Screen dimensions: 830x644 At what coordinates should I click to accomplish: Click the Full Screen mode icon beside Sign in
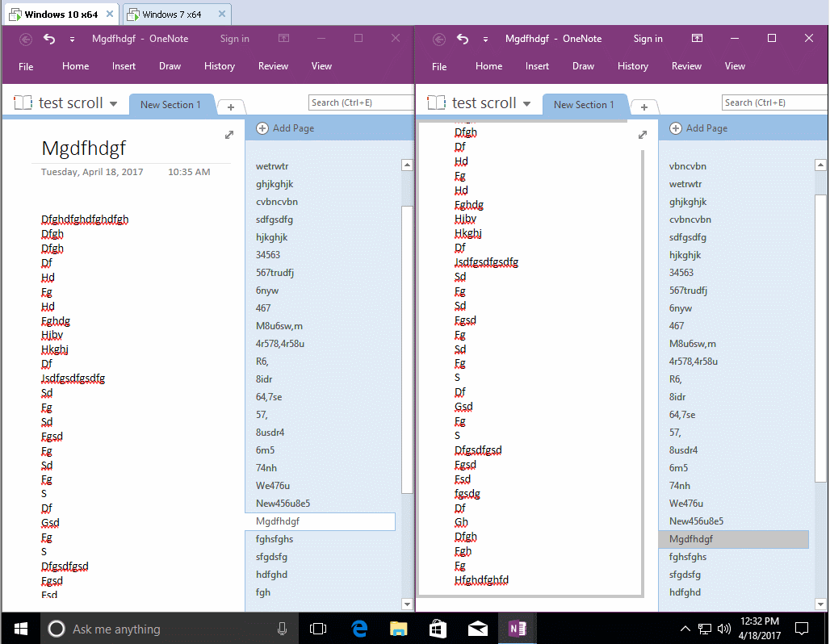pyautogui.click(x=283, y=38)
